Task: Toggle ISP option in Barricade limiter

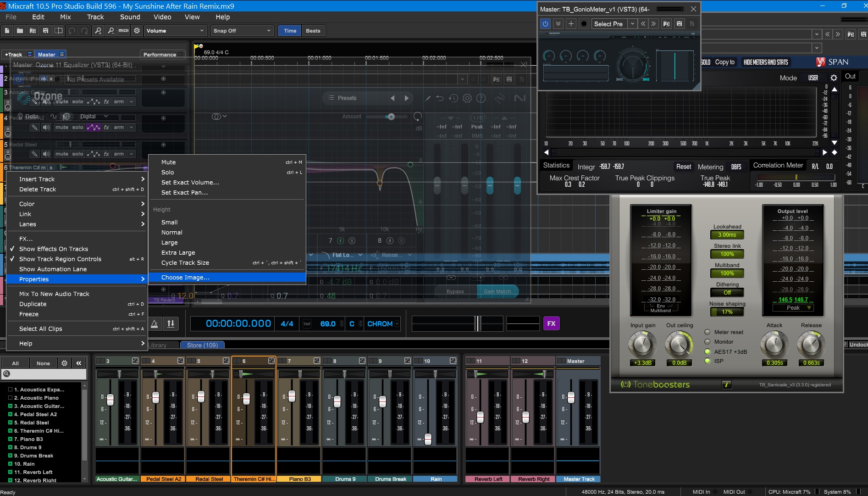Action: tap(707, 361)
